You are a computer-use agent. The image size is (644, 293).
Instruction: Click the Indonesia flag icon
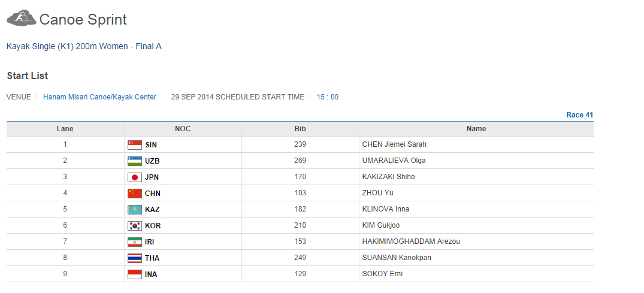(x=134, y=274)
